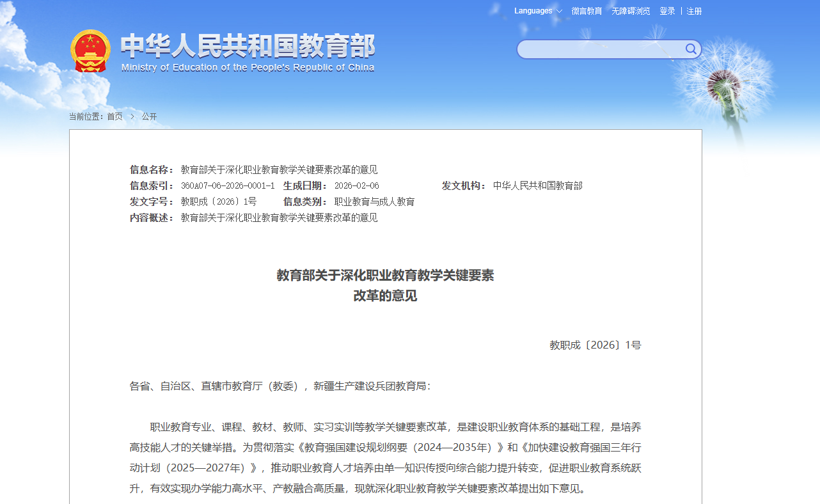Select 公开 in the breadcrumb path

coord(149,116)
